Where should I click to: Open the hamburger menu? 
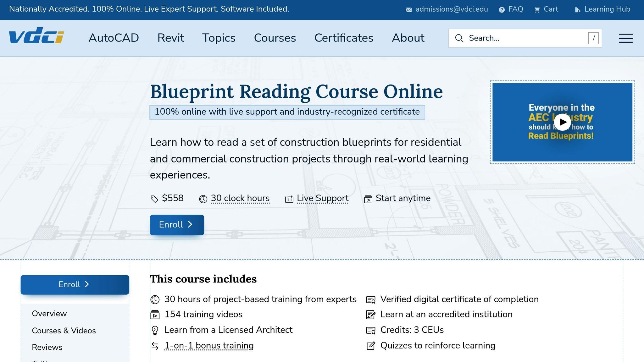tap(626, 38)
